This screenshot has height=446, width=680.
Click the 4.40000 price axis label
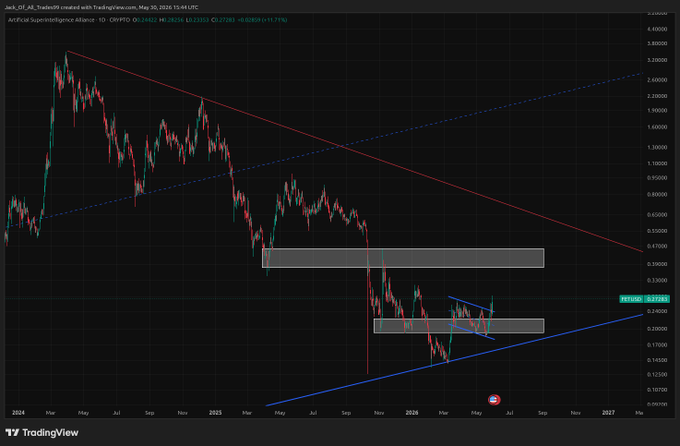[x=657, y=29]
